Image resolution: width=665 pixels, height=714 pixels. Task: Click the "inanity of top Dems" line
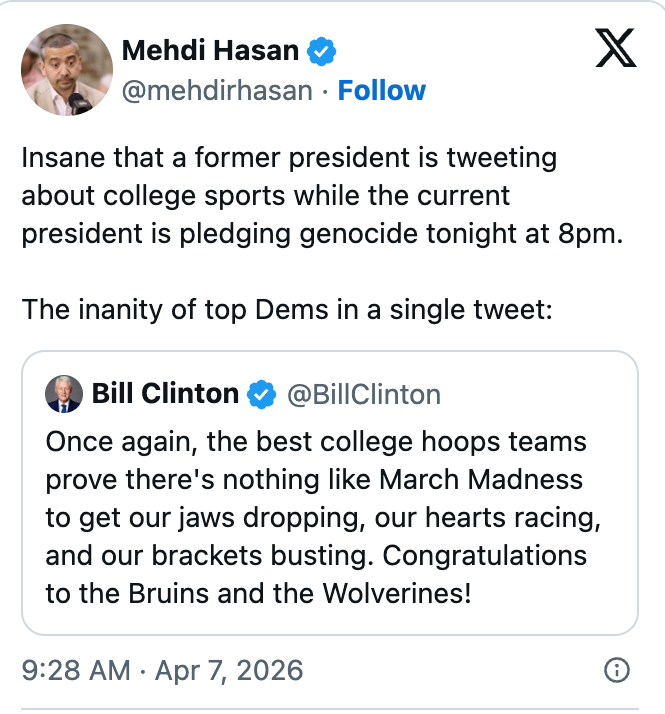[286, 310]
